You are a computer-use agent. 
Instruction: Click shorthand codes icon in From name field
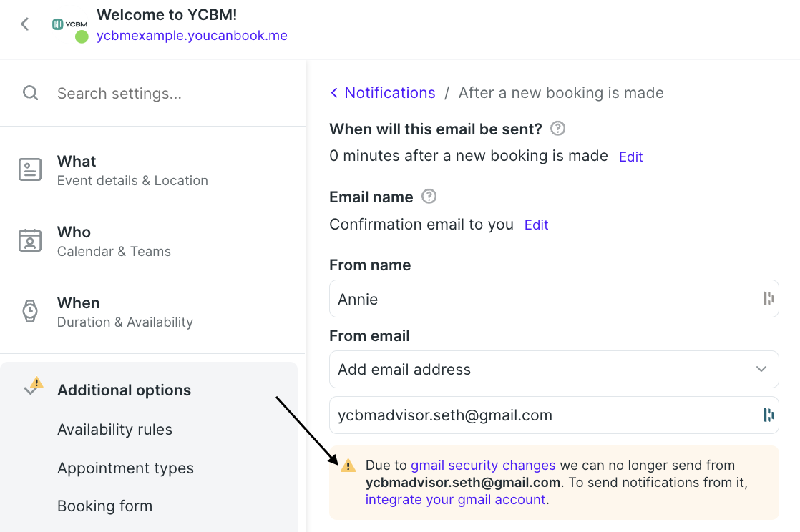coord(769,298)
